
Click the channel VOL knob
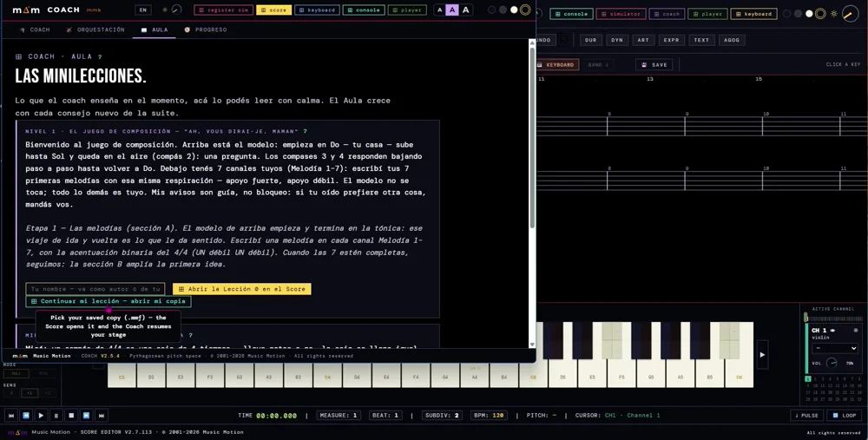tap(832, 363)
